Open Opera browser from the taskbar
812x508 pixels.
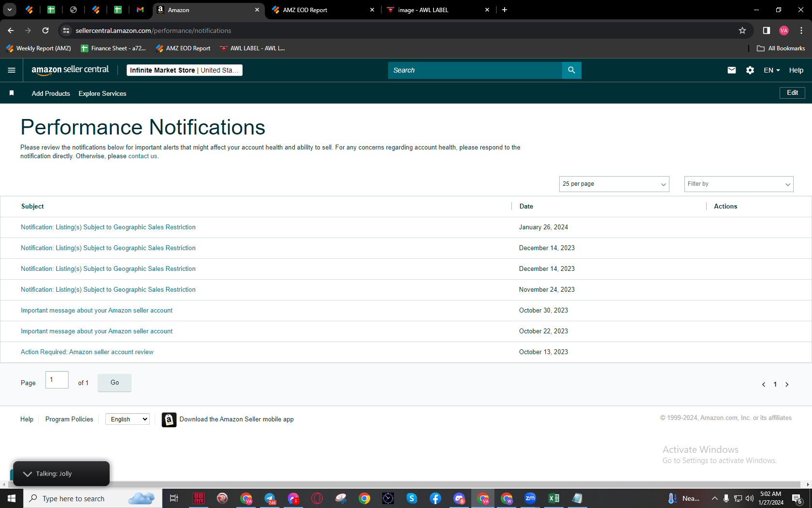(x=317, y=498)
